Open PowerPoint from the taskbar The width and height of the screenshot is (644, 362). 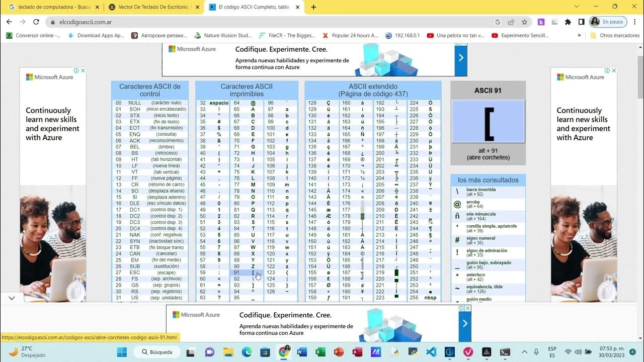click(x=339, y=352)
